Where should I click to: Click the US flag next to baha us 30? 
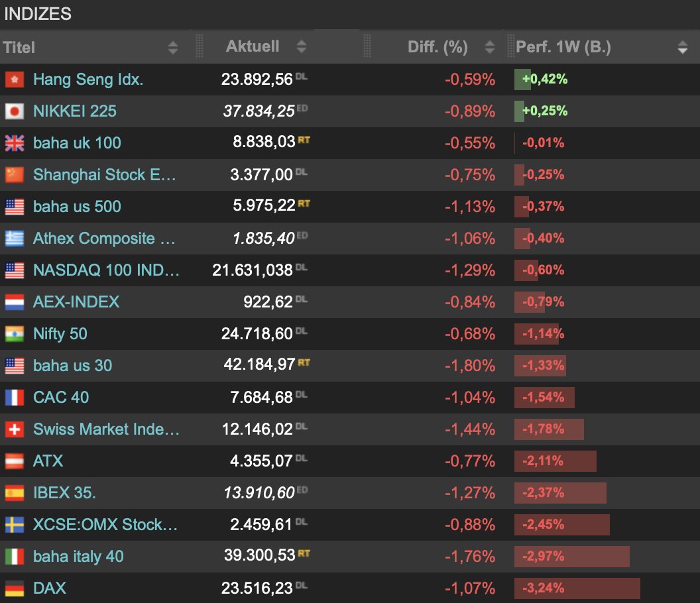pyautogui.click(x=15, y=366)
